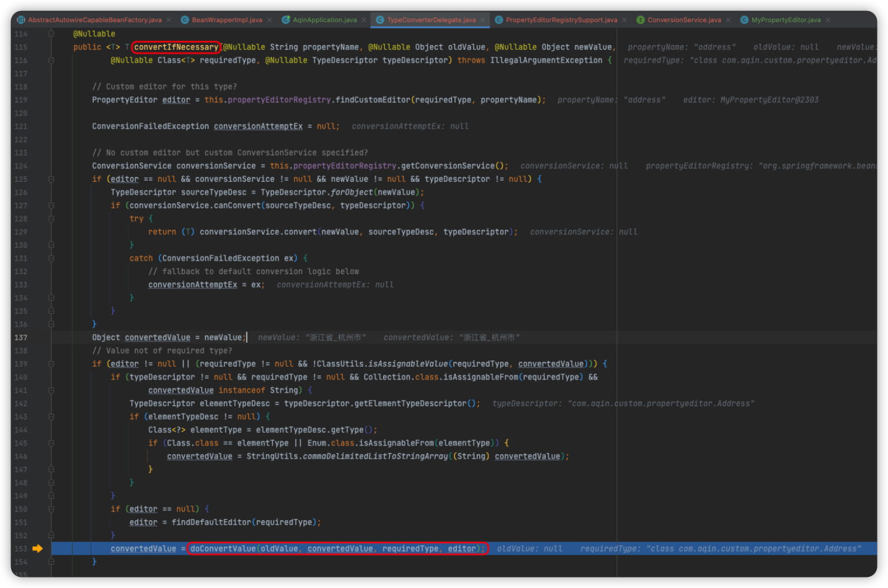Image resolution: width=888 pixels, height=588 pixels.
Task: Collapse the elementTypeDesc if block at line 143
Action: pos(51,417)
